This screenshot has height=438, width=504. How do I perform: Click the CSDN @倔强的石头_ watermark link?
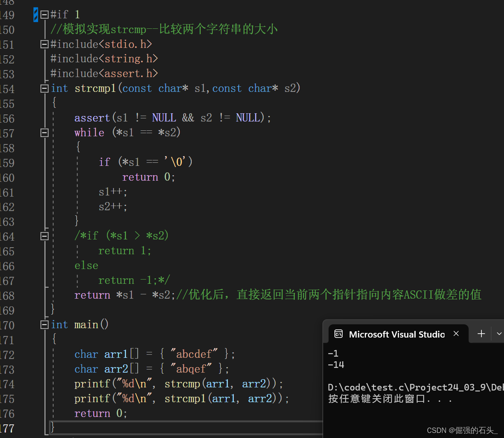click(462, 430)
